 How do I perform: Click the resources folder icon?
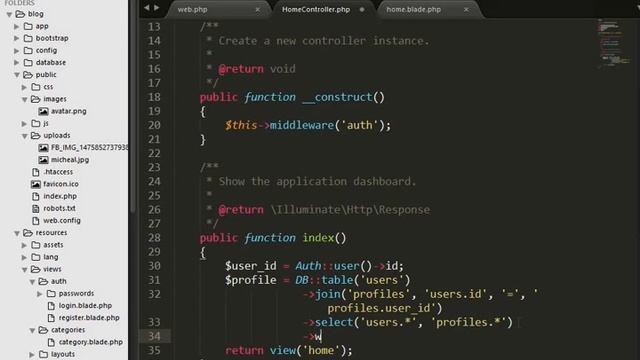pos(28,233)
